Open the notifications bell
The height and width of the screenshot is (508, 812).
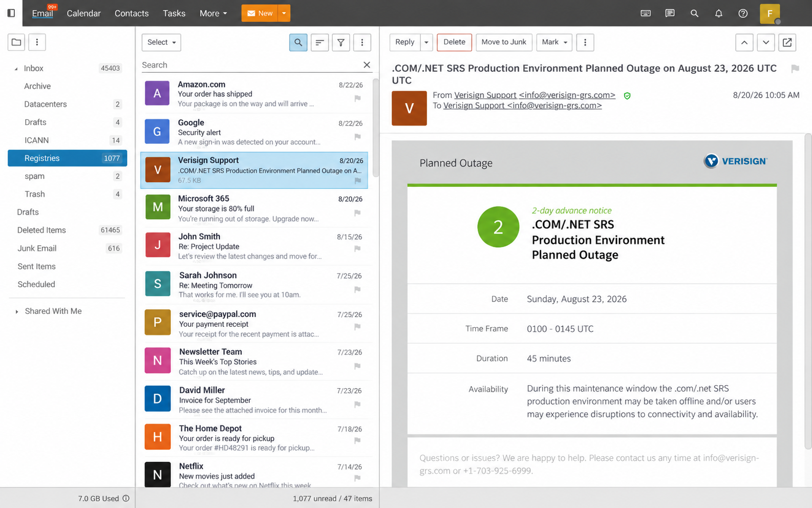(x=719, y=13)
